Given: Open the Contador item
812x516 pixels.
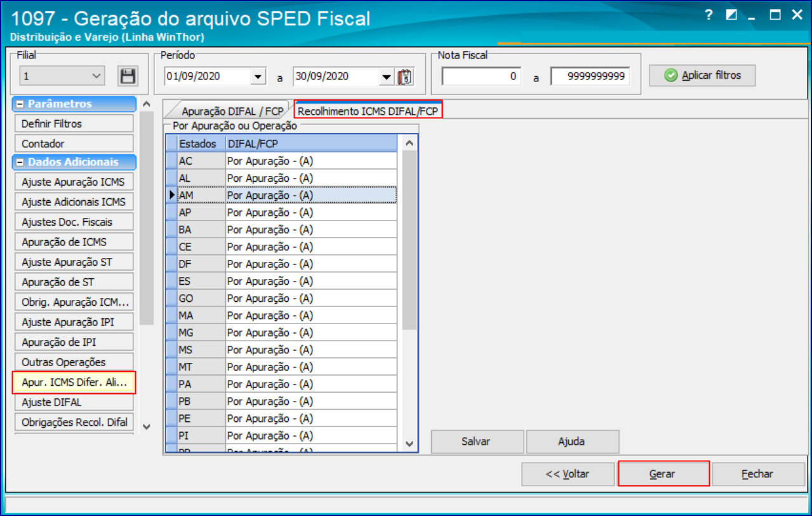Looking at the screenshot, I should pos(74,144).
